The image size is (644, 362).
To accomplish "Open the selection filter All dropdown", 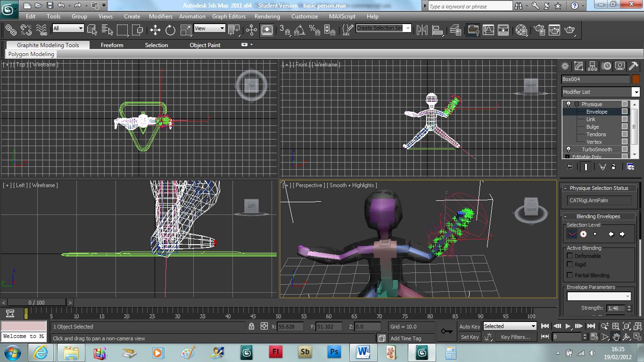I will click(80, 28).
